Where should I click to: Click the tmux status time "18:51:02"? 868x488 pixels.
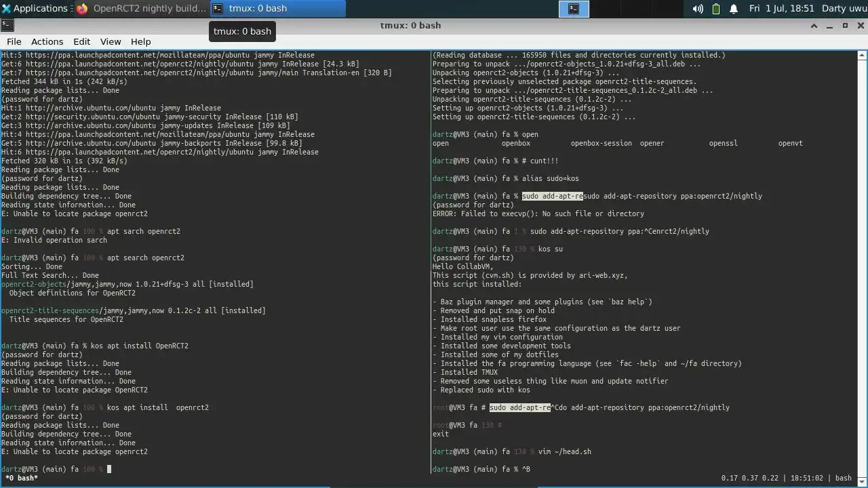coord(806,478)
